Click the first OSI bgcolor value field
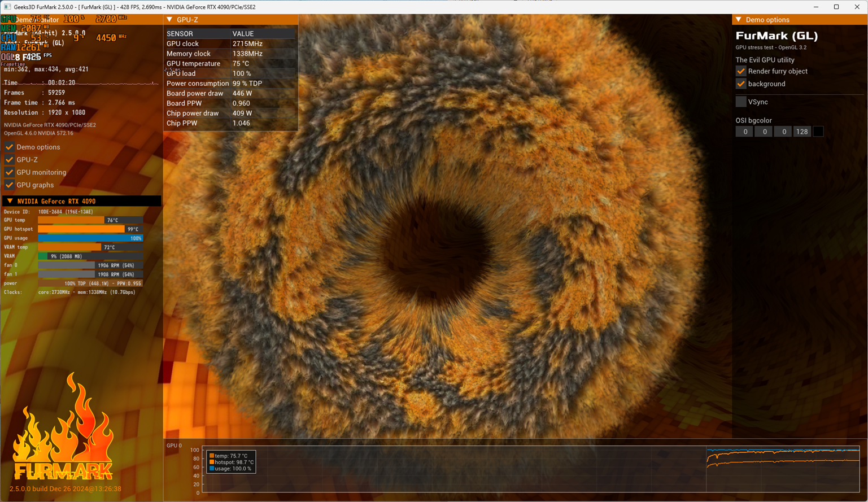Screen dimensions: 868x502 tap(745, 132)
